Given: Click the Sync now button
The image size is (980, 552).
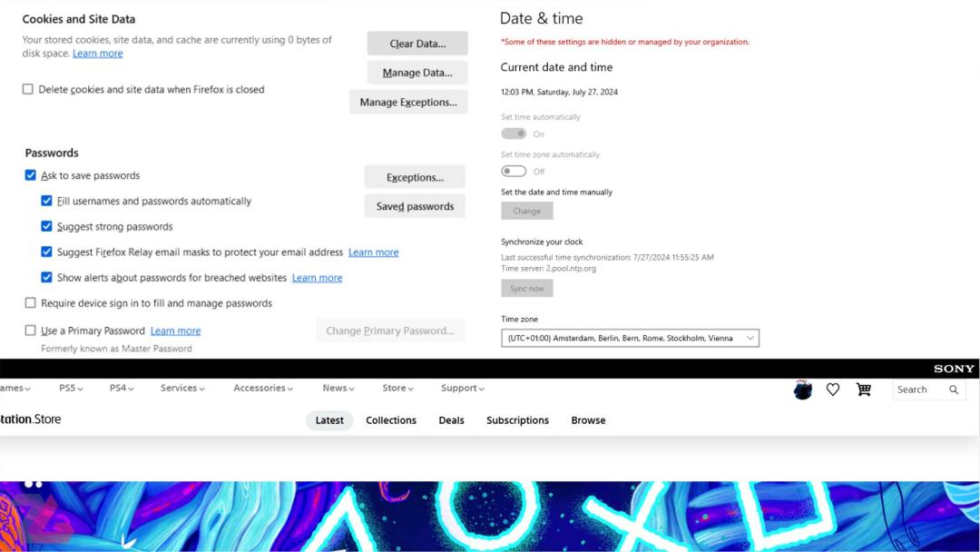Looking at the screenshot, I should pyautogui.click(x=527, y=288).
